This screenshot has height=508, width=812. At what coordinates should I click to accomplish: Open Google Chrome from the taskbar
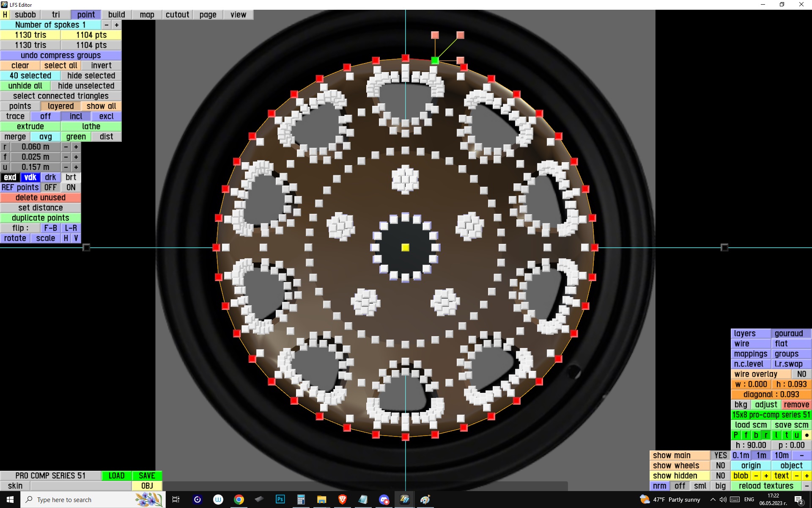(x=239, y=500)
